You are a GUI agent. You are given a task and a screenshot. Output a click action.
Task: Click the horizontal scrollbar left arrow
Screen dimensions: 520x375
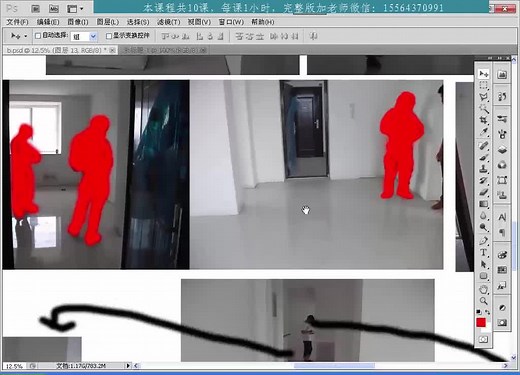[x=136, y=366]
